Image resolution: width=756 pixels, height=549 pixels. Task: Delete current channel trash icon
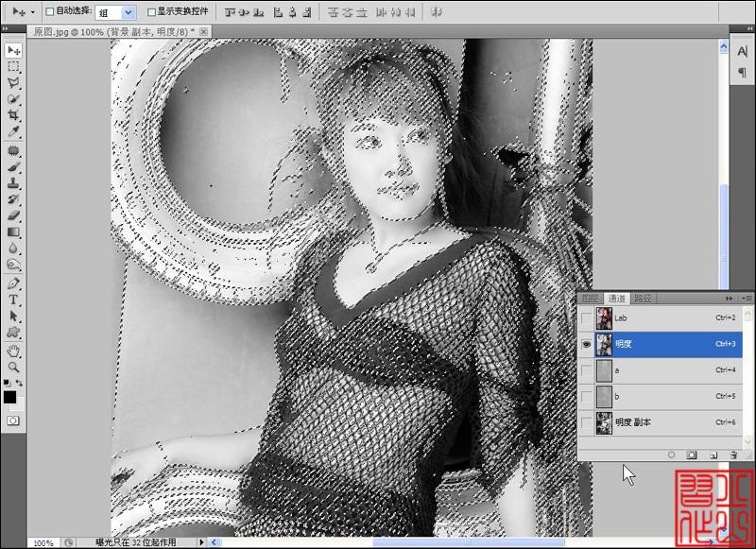point(733,455)
